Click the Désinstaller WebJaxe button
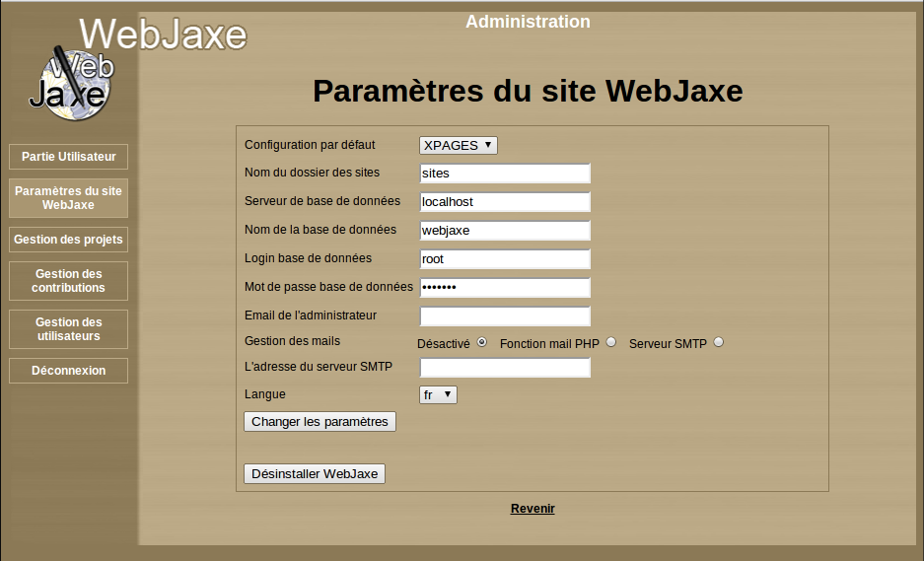The height and width of the screenshot is (561, 924). pyautogui.click(x=315, y=473)
